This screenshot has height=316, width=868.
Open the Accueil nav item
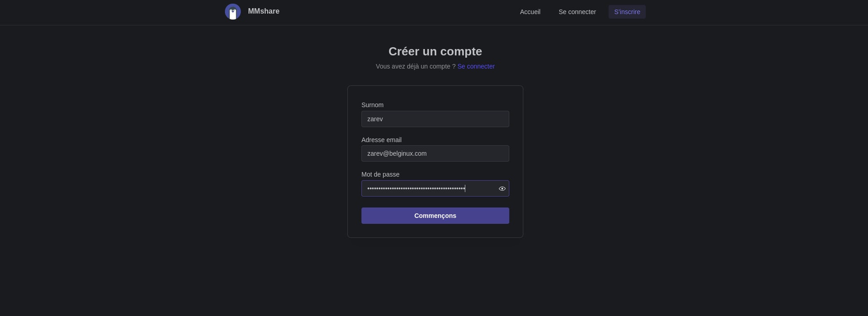(x=530, y=12)
